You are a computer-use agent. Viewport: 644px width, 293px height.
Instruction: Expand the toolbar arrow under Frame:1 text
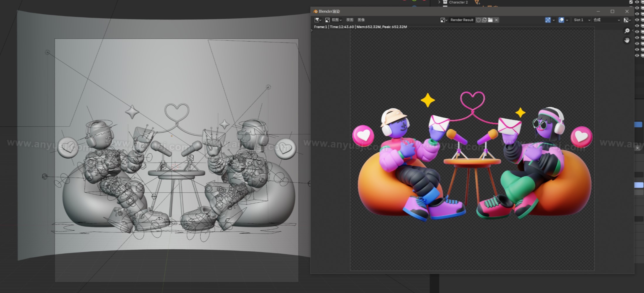tap(312, 30)
